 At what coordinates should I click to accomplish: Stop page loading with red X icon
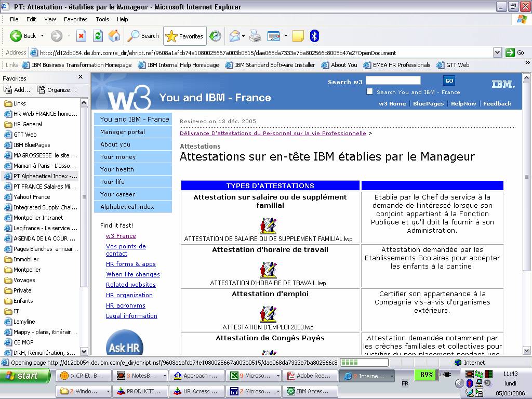(81, 36)
